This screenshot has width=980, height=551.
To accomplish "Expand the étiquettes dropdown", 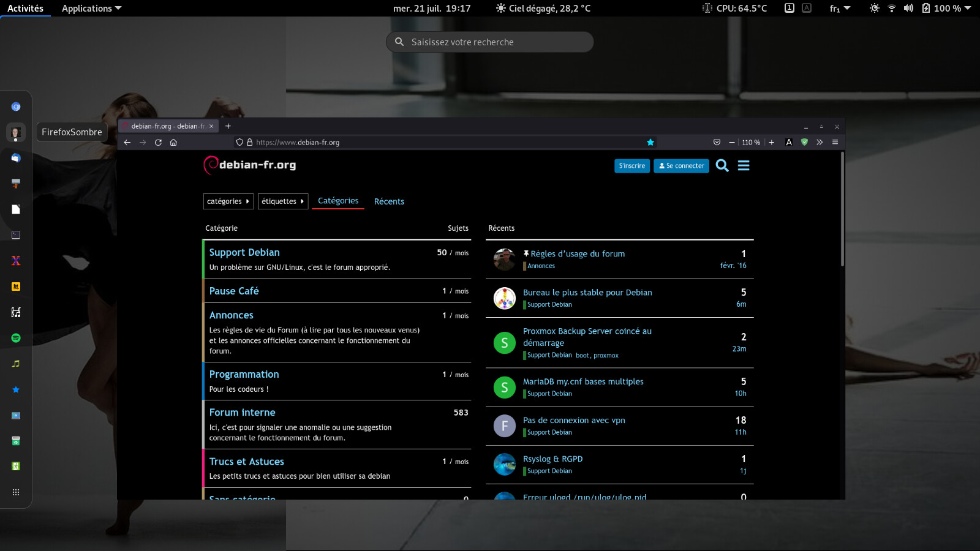I will (x=282, y=201).
